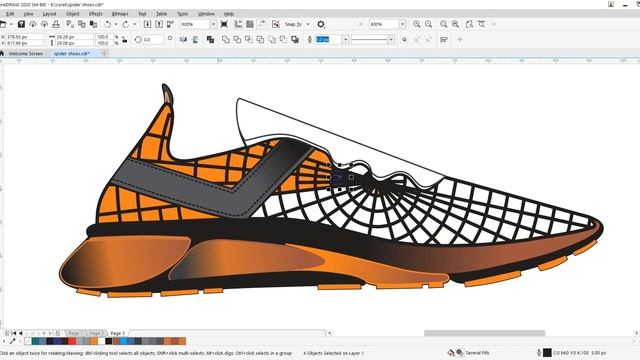Click the Full-screen preview icon

point(224,24)
